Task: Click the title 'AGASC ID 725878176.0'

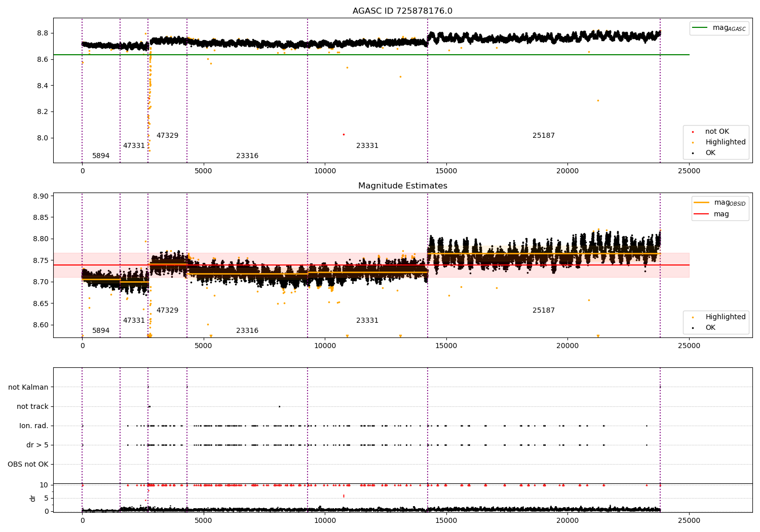Action: pyautogui.click(x=402, y=11)
